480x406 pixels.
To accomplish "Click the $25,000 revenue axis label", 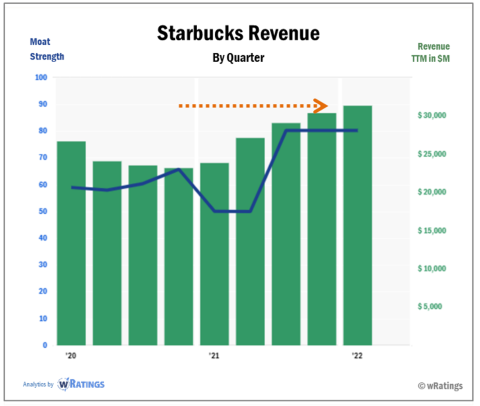I will pyautogui.click(x=432, y=154).
